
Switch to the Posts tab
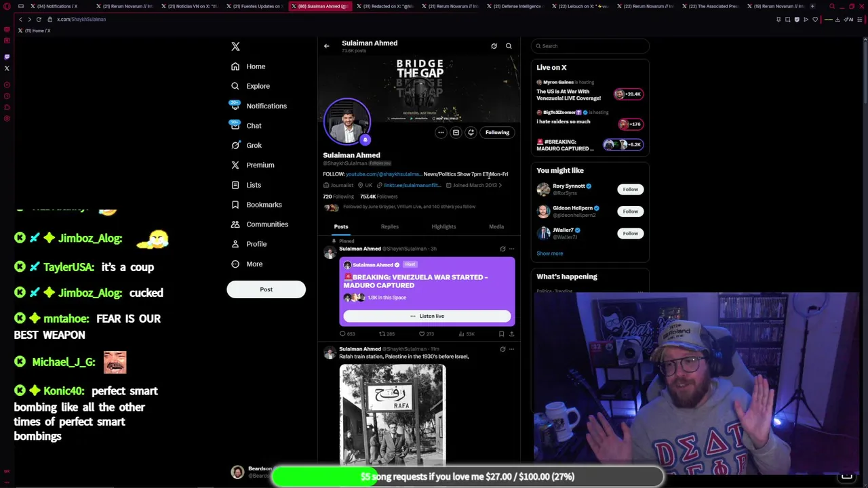pos(341,226)
